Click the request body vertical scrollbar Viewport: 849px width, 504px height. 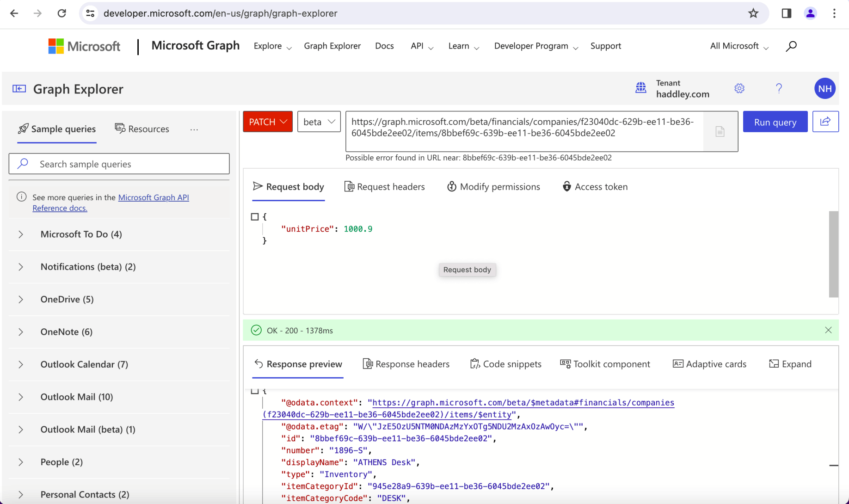pyautogui.click(x=833, y=254)
